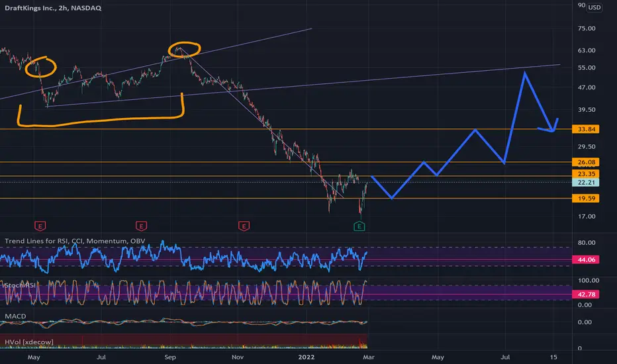Screen dimensions: 617x364
Task: Click the 100.00 Stoch RSI scale value
Action: click(589, 281)
